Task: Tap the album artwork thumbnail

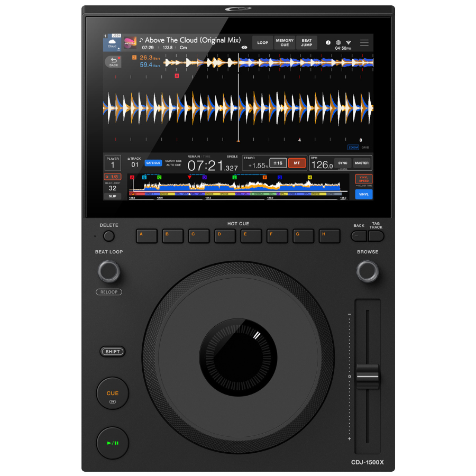Action: (x=130, y=43)
